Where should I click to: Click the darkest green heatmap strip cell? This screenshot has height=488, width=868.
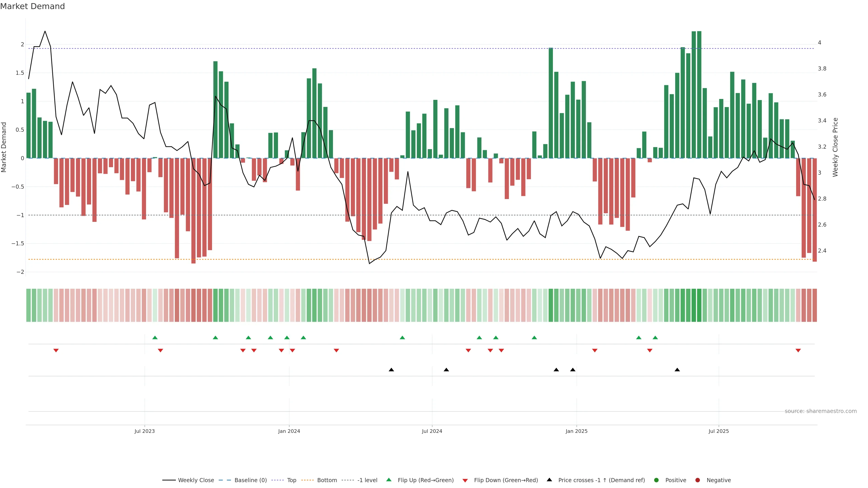(699, 305)
